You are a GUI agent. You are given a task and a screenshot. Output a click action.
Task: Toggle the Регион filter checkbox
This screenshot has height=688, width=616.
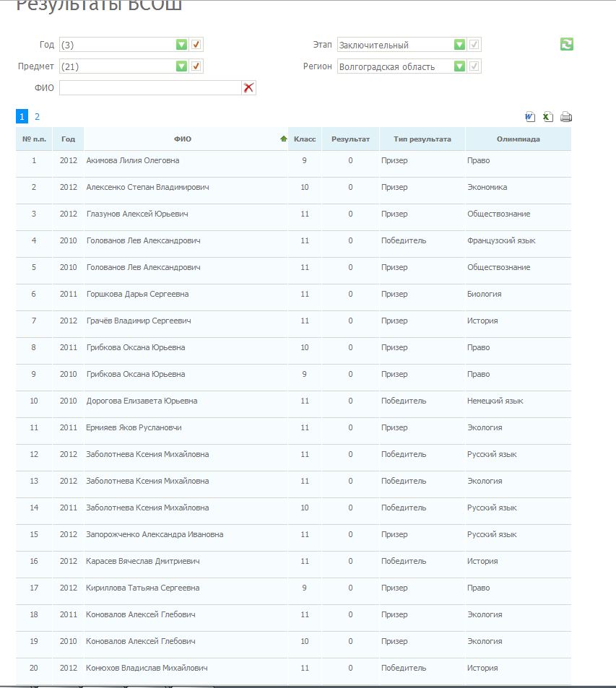coord(474,66)
